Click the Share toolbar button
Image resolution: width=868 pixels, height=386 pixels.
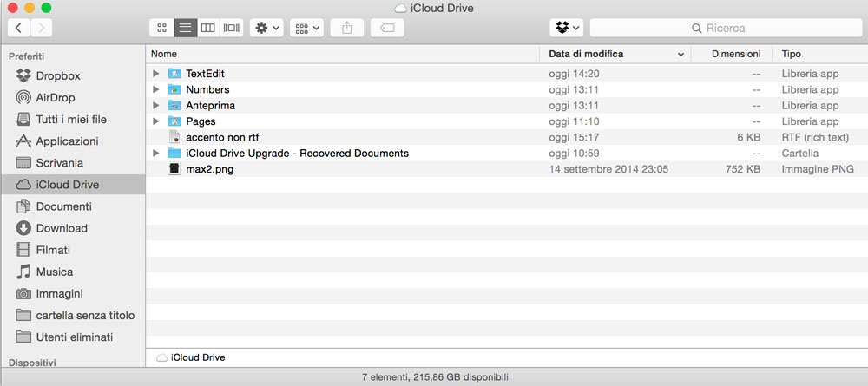pos(347,28)
